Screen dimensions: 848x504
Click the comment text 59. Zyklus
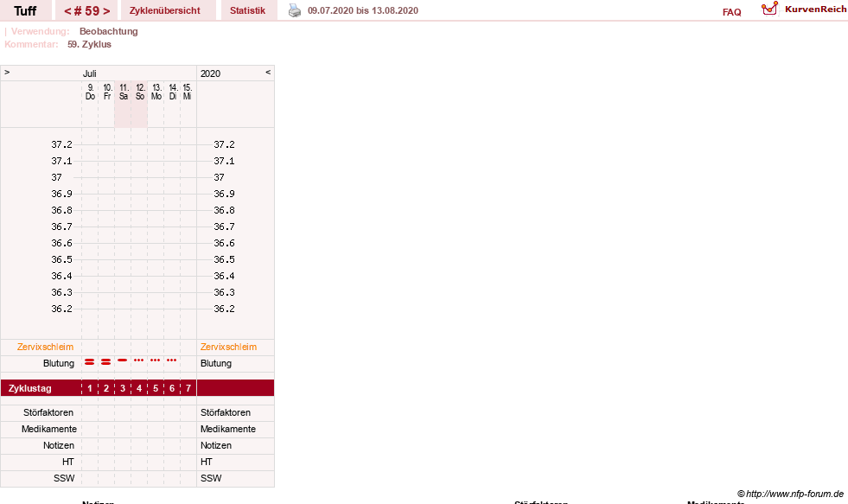[x=89, y=44]
